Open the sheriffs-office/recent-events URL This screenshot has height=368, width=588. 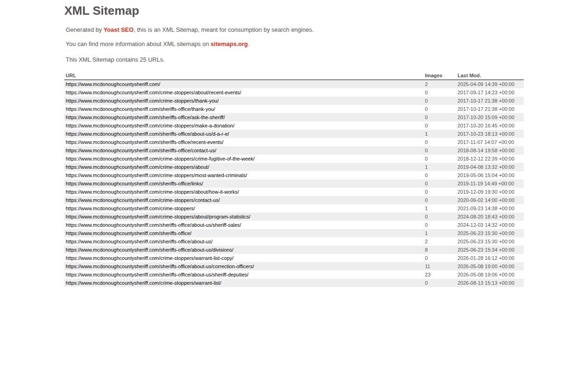(x=145, y=142)
